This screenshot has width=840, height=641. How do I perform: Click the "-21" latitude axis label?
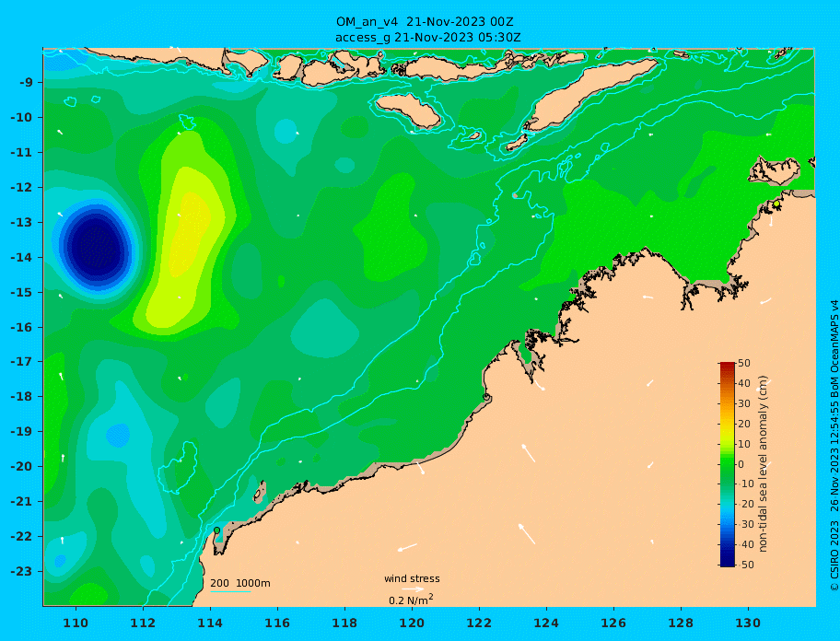[x=22, y=502]
